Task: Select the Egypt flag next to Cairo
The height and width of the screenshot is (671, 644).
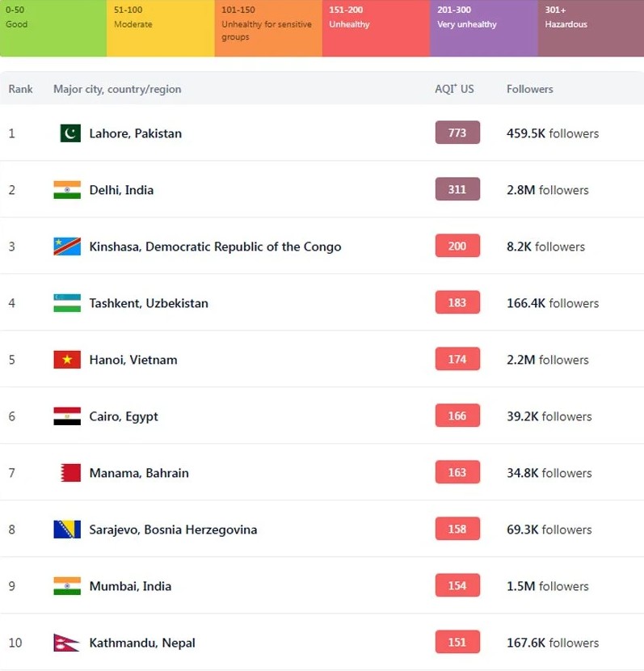Action: coord(67,416)
